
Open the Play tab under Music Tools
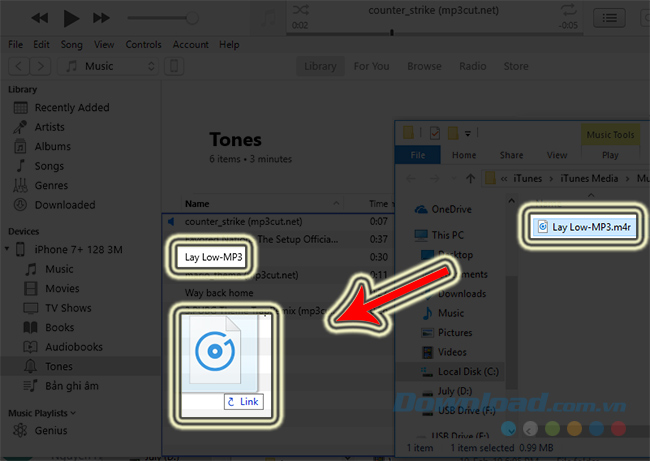610,155
